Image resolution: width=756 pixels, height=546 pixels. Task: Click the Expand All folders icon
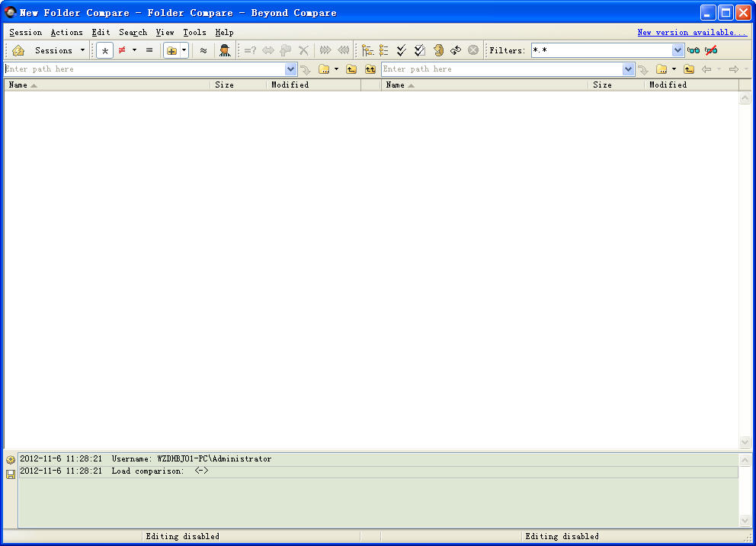coord(367,50)
